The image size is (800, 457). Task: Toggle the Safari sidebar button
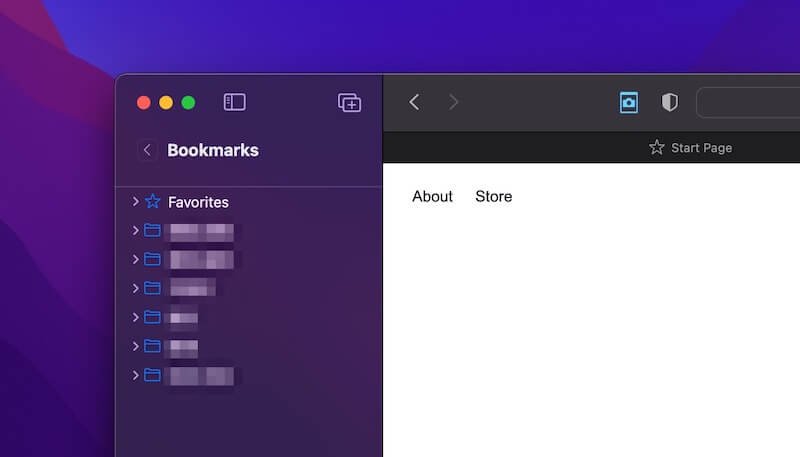tap(235, 102)
